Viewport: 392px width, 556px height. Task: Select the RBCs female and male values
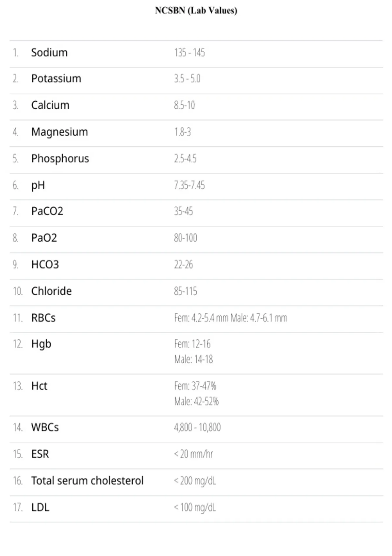[x=231, y=318]
